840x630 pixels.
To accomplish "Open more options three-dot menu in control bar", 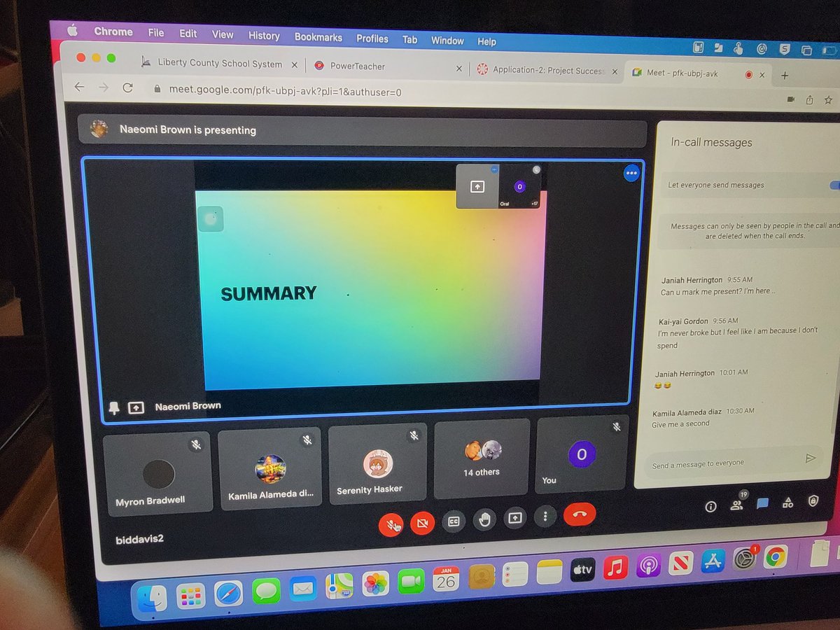I will click(545, 517).
